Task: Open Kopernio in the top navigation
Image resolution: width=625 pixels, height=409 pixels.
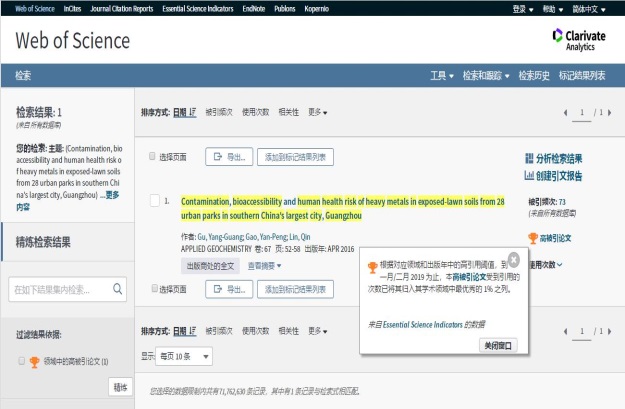Action: (316, 9)
